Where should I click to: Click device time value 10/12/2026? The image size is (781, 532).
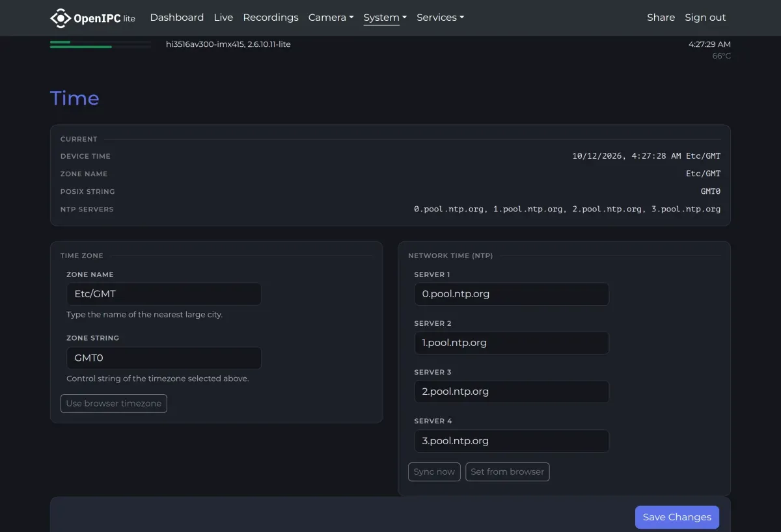coord(646,156)
